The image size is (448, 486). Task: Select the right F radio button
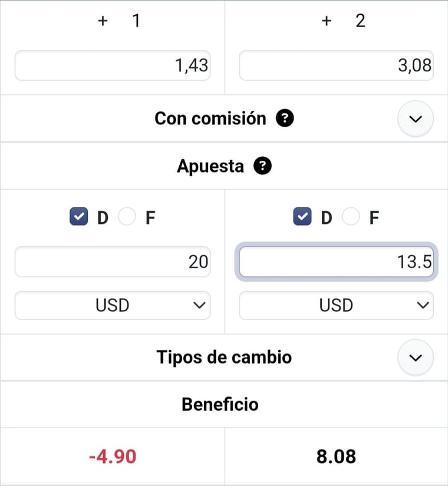coord(351,217)
